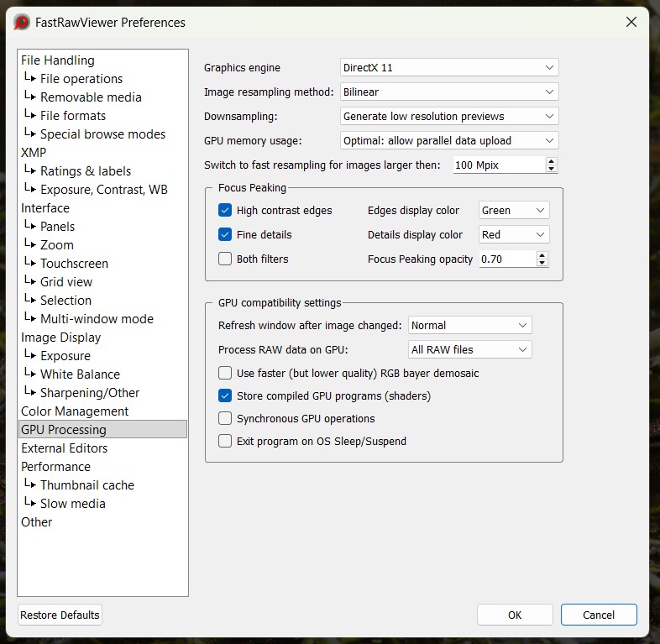The image size is (660, 644).
Task: Open Edges display color dropdown
Action: pyautogui.click(x=513, y=211)
